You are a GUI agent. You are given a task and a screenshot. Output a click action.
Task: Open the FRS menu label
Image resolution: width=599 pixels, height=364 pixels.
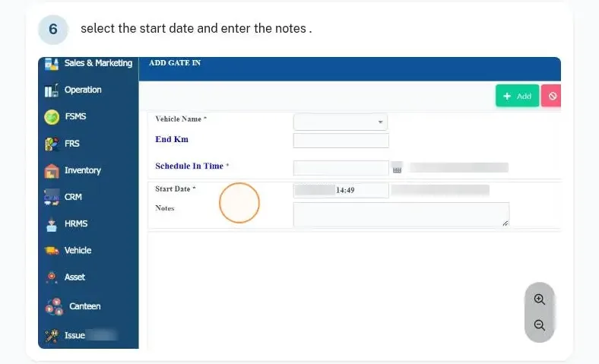pos(71,144)
